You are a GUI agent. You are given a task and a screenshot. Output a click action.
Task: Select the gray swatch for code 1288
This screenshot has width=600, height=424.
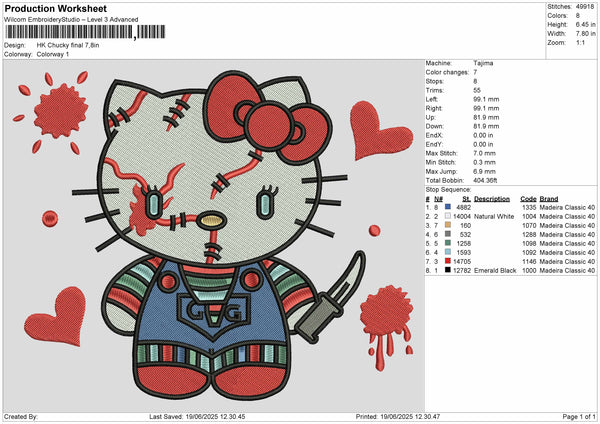[448, 234]
